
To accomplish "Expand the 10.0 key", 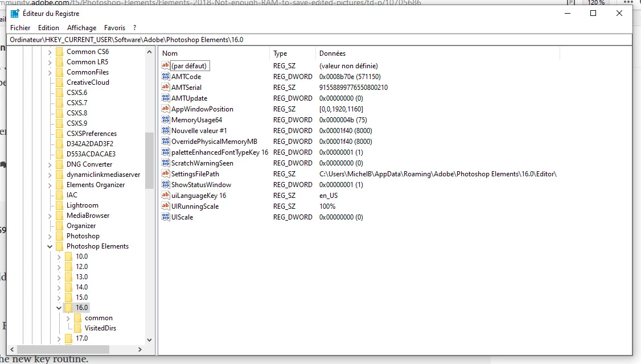I will click(59, 257).
